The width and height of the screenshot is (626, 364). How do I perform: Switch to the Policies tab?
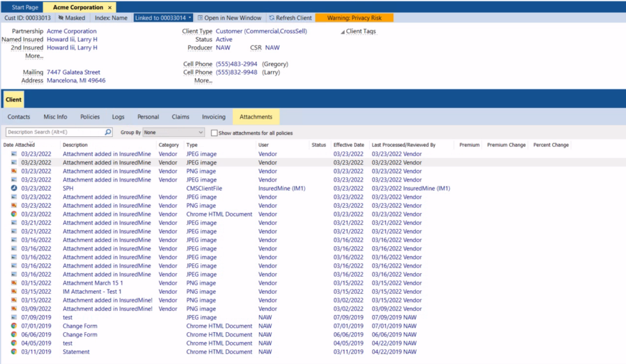tap(89, 117)
